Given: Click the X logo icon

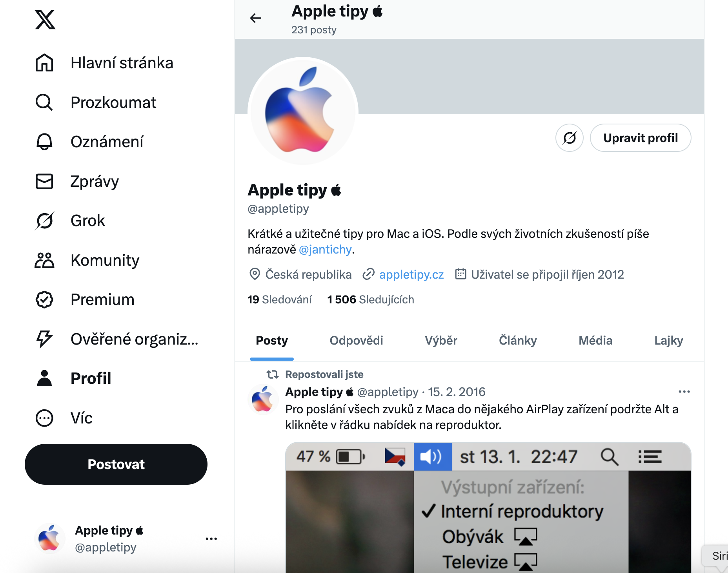Looking at the screenshot, I should coord(45,20).
